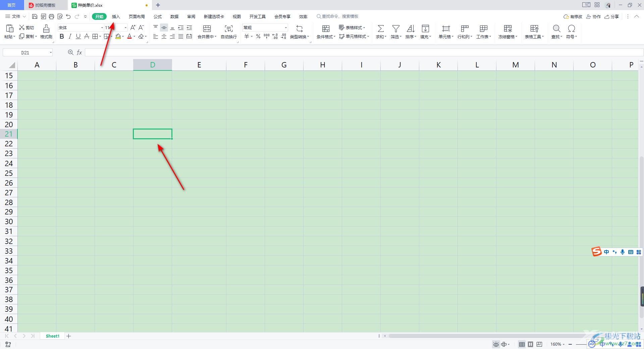
Task: Select the Sheet1 worksheet tab
Action: click(53, 336)
